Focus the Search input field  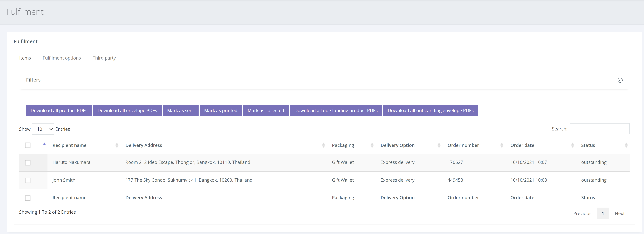click(600, 129)
